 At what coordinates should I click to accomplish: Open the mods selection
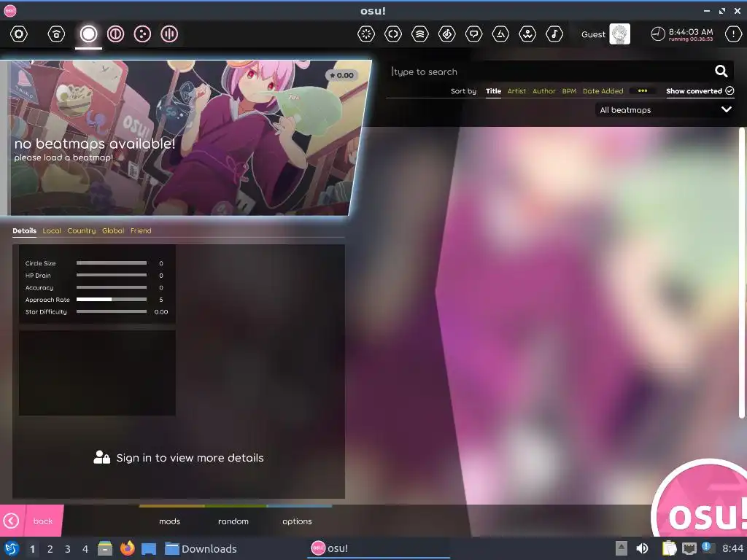(169, 521)
